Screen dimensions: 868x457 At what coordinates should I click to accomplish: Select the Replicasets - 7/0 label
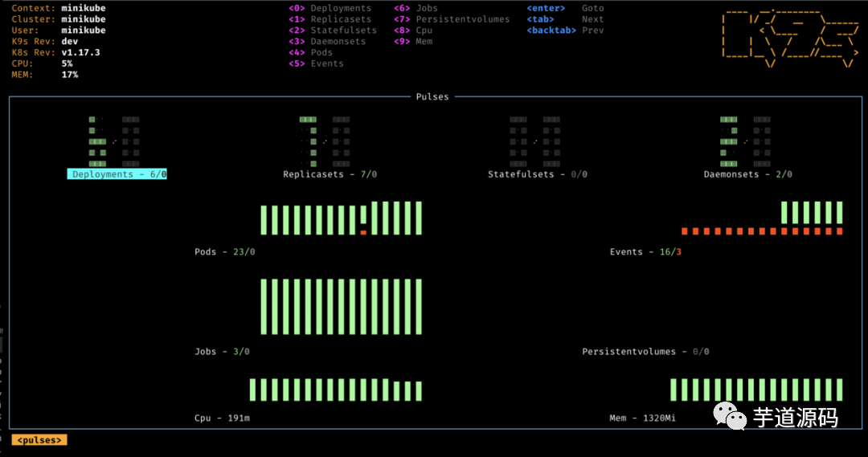[x=330, y=174]
